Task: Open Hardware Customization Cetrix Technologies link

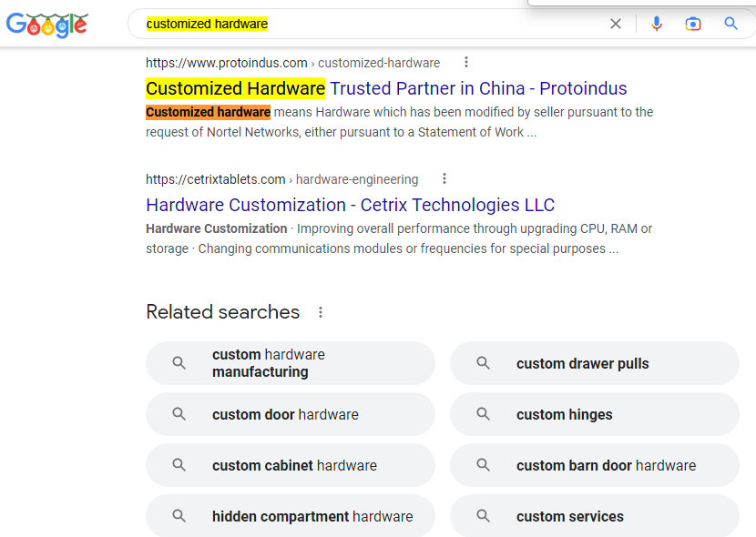Action: coord(350,205)
